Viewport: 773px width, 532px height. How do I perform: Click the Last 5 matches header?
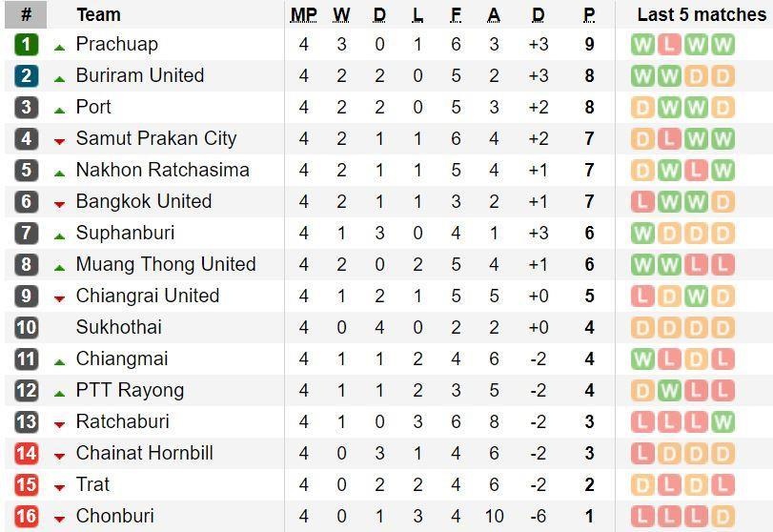pos(702,14)
